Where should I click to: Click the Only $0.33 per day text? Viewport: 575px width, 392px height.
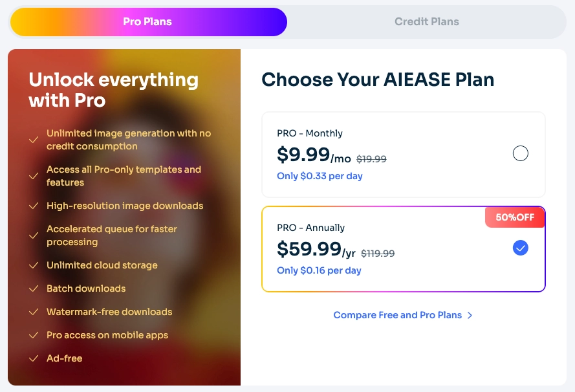point(320,175)
